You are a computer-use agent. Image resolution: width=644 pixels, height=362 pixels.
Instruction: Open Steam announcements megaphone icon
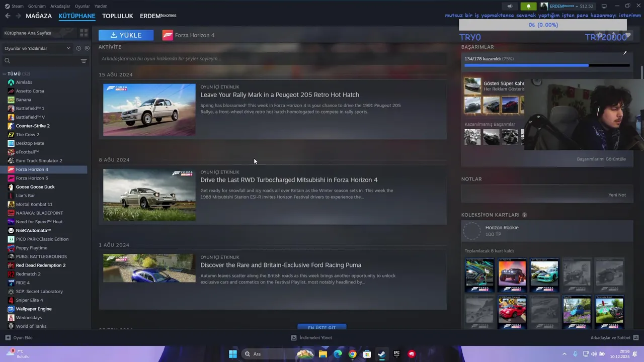[x=510, y=6]
